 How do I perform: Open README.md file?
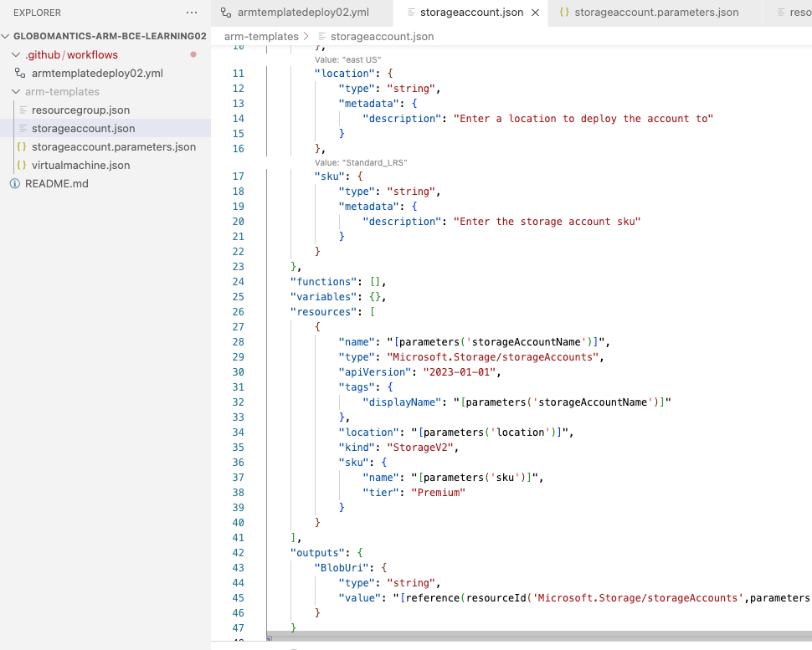57,184
